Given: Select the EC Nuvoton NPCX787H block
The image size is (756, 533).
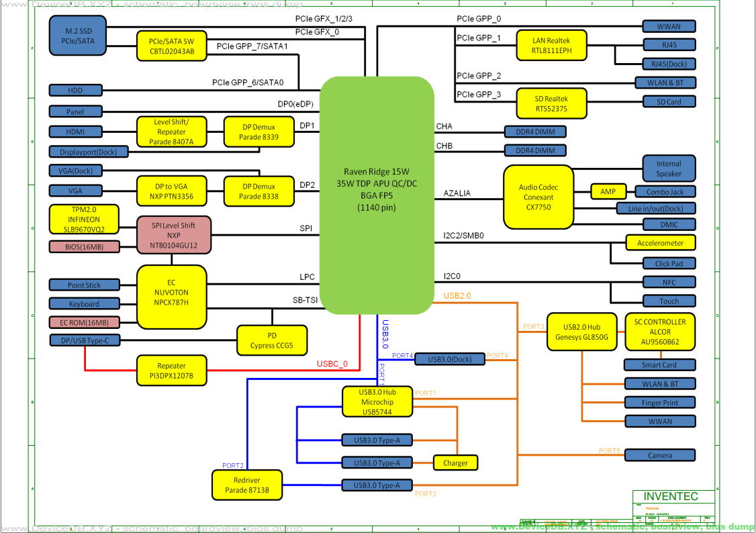Looking at the screenshot, I should 171,293.
